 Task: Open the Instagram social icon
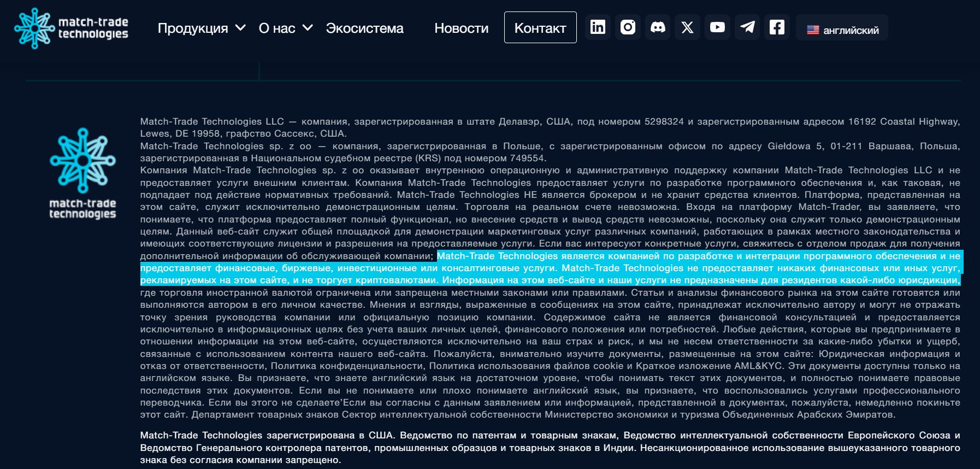pyautogui.click(x=628, y=27)
